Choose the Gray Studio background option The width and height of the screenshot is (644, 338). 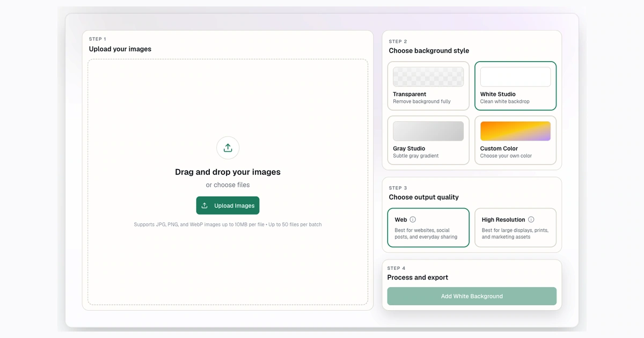point(428,140)
